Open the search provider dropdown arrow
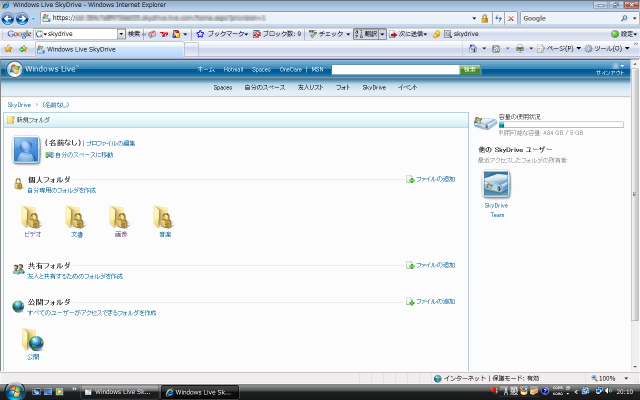This screenshot has width=640, height=400. coord(635,18)
